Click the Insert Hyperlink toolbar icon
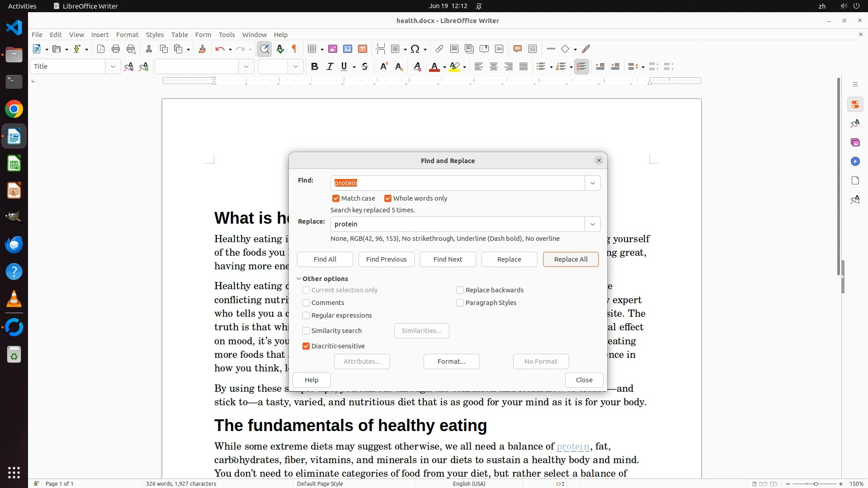Image resolution: width=868 pixels, height=488 pixels. [x=439, y=49]
